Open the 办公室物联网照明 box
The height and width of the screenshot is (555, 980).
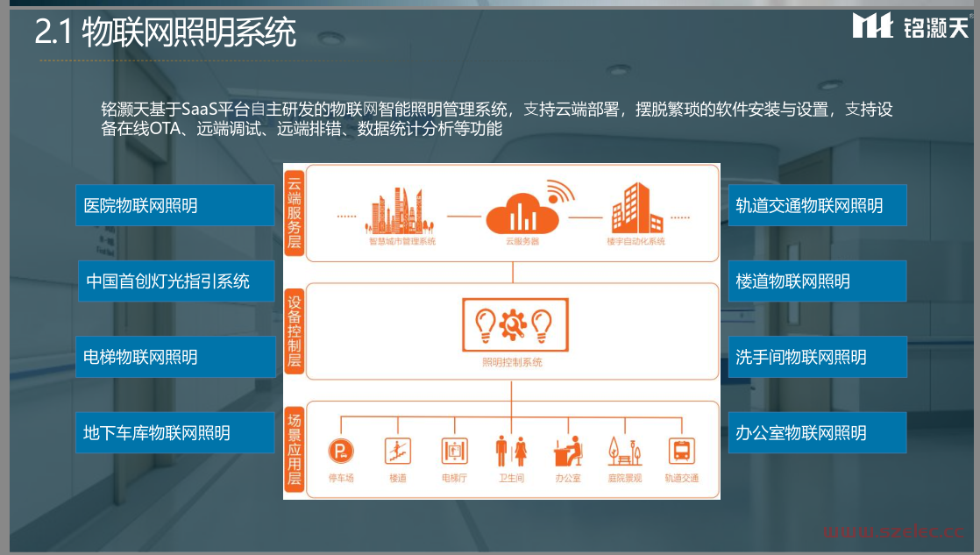[817, 432]
